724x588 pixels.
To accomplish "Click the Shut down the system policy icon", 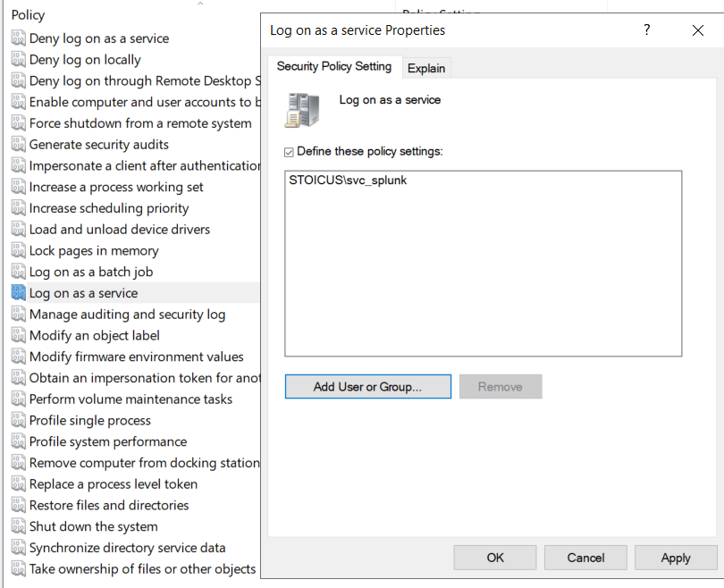I will point(19,527).
